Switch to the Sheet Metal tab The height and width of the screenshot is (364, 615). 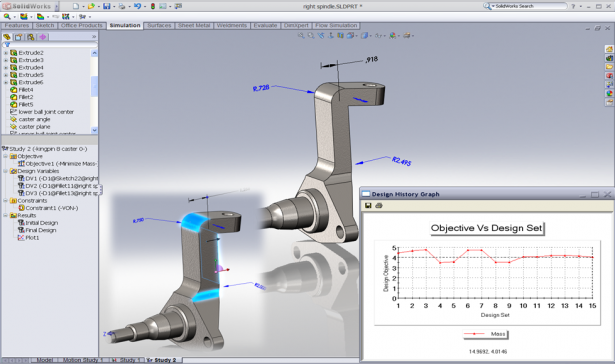click(x=194, y=25)
